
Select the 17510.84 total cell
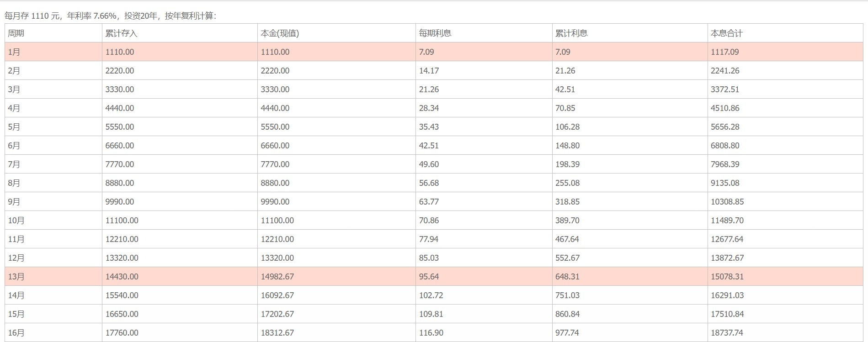785,314
